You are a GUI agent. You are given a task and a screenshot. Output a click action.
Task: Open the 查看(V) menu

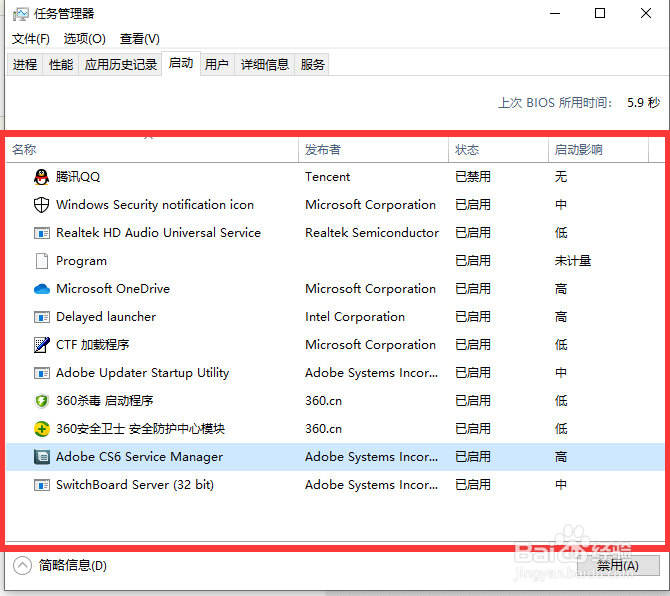pos(140,39)
